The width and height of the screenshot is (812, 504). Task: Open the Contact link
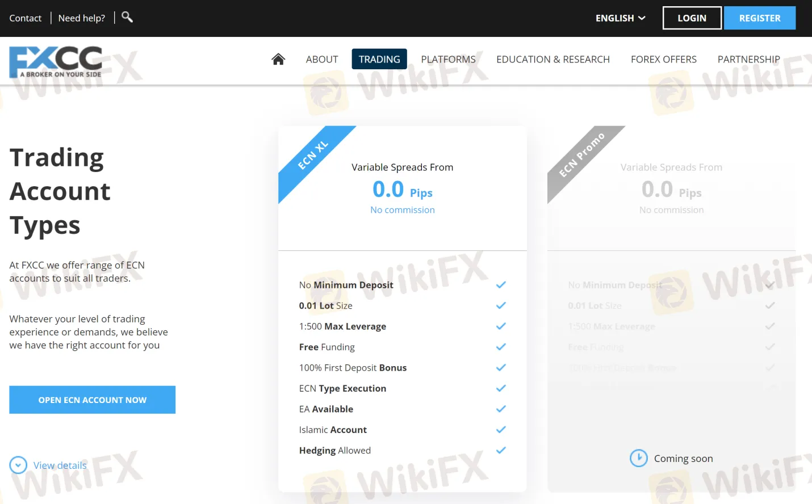(26, 18)
